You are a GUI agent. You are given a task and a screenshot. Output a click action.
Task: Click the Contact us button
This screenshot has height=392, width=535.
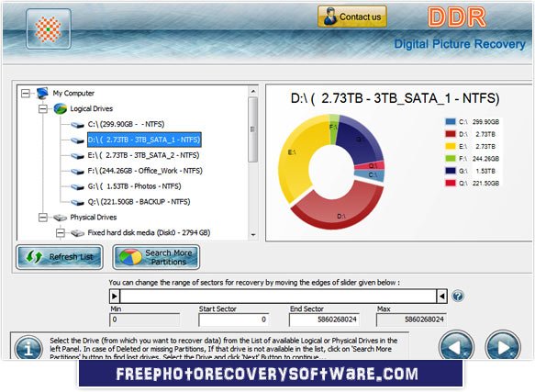click(352, 17)
